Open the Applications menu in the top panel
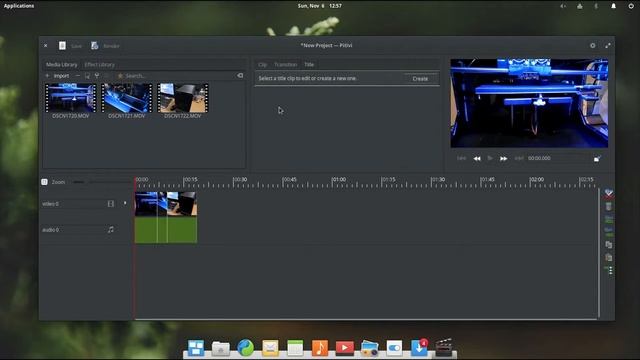Image resolution: width=640 pixels, height=360 pixels. pos(19,6)
